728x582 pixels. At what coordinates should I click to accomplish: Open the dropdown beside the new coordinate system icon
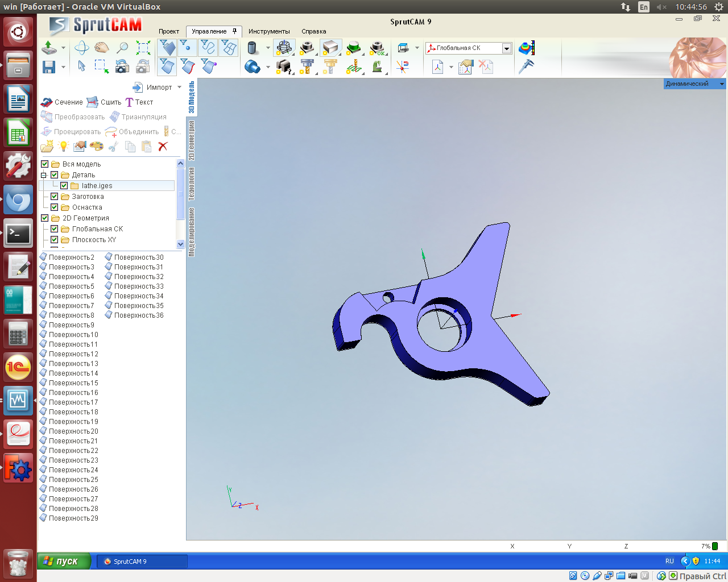point(451,67)
